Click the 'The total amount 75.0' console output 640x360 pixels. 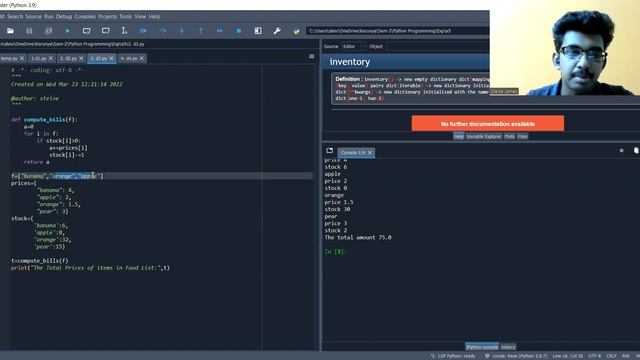click(x=358, y=238)
